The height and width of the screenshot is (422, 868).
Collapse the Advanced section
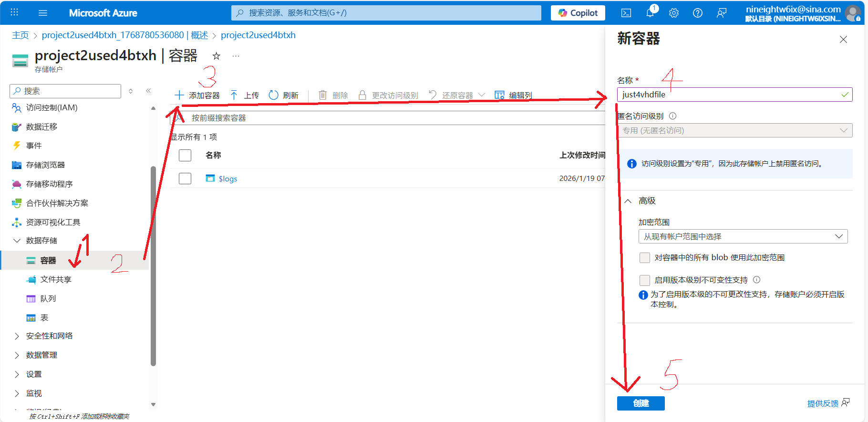tap(629, 201)
